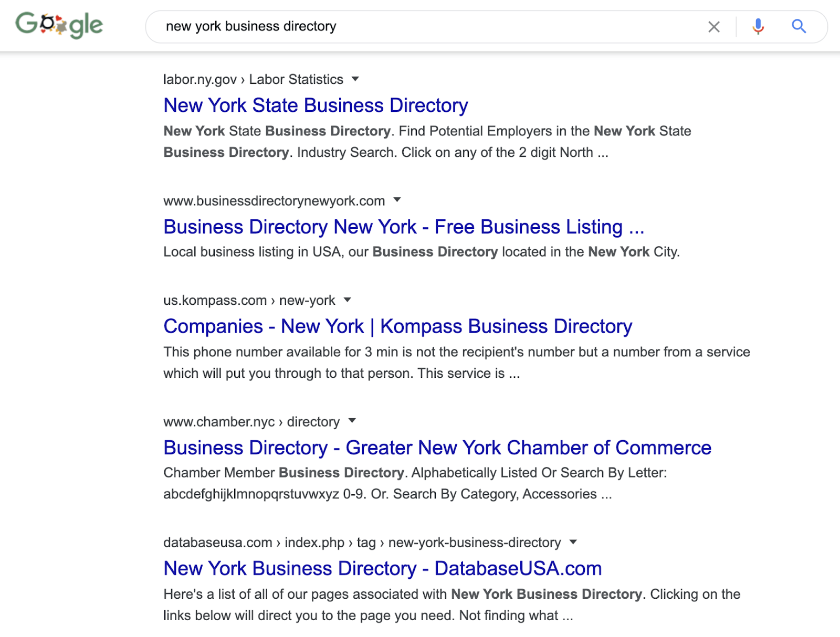The height and width of the screenshot is (637, 840).
Task: Open Greater New York Chamber of Commerce directory
Action: coord(437,448)
